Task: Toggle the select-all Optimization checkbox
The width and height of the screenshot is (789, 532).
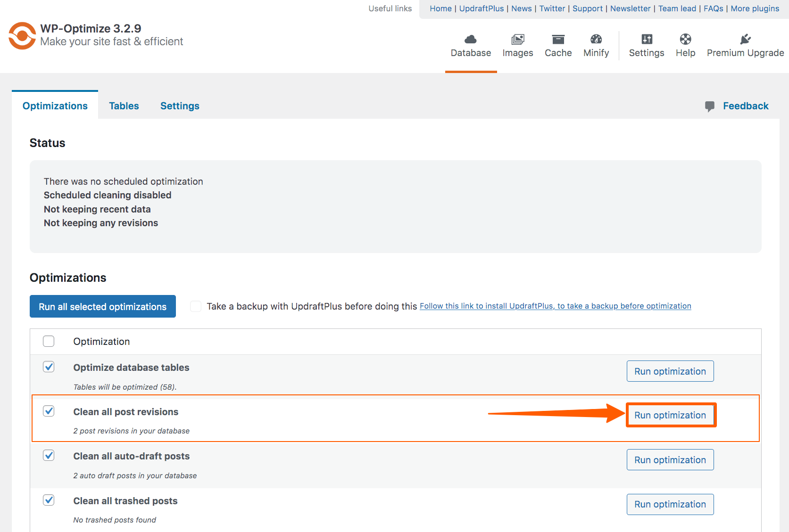Action: click(49, 341)
